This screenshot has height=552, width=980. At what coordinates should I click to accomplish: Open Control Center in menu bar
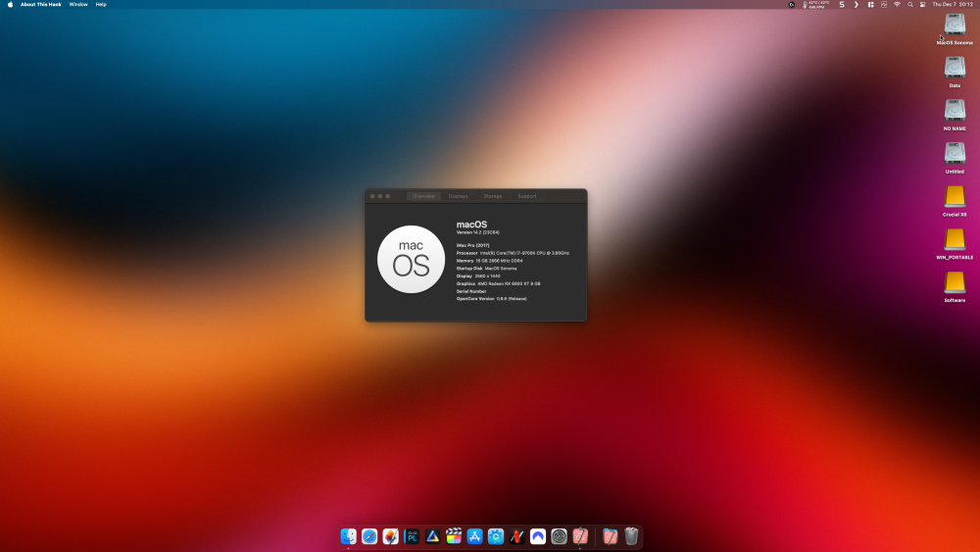[x=922, y=4]
